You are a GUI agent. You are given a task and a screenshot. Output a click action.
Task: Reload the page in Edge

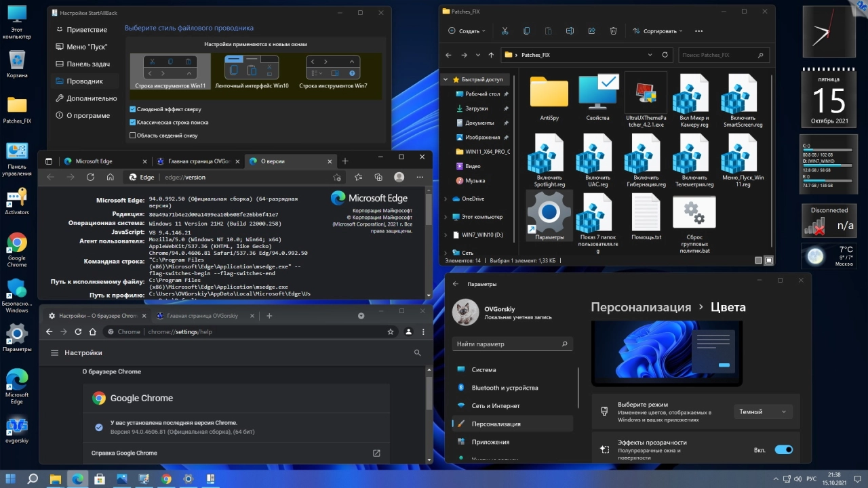point(90,177)
